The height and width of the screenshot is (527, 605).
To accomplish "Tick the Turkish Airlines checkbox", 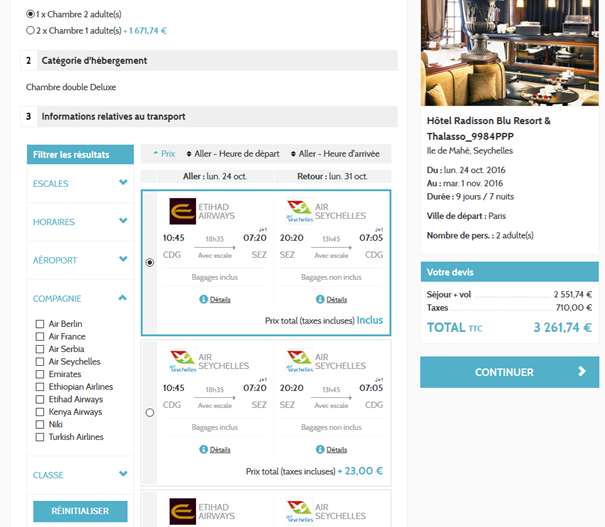I will pyautogui.click(x=40, y=437).
